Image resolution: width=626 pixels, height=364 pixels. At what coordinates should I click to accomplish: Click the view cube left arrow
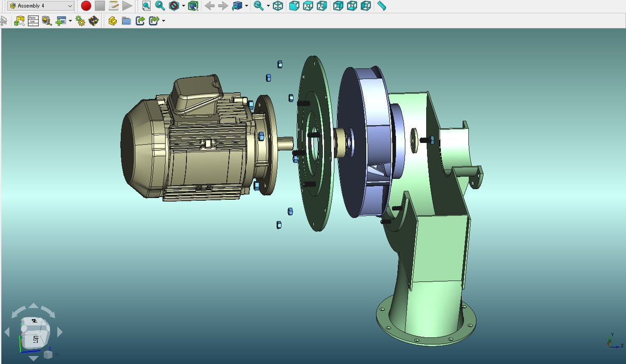(x=7, y=332)
